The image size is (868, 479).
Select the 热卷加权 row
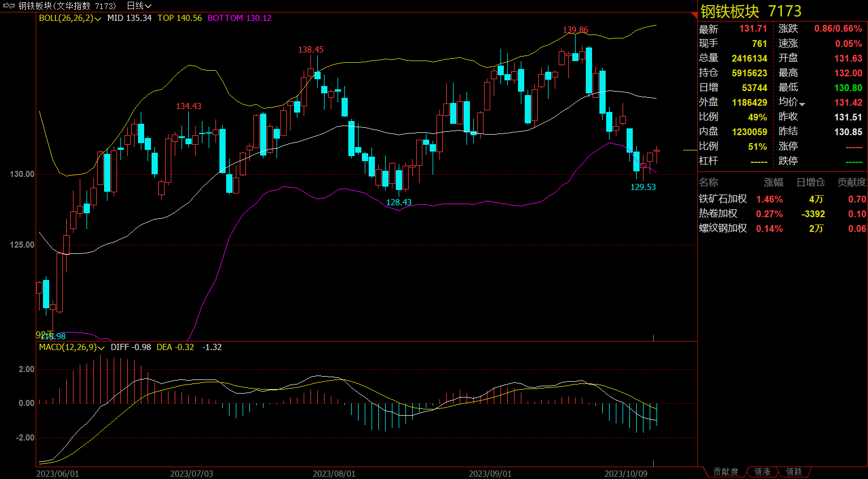point(783,214)
